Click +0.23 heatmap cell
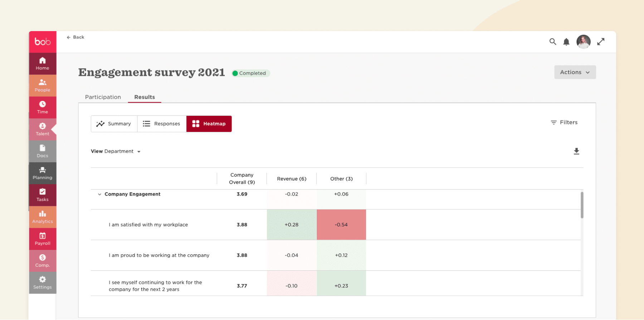The height and width of the screenshot is (320, 644). pyautogui.click(x=341, y=284)
